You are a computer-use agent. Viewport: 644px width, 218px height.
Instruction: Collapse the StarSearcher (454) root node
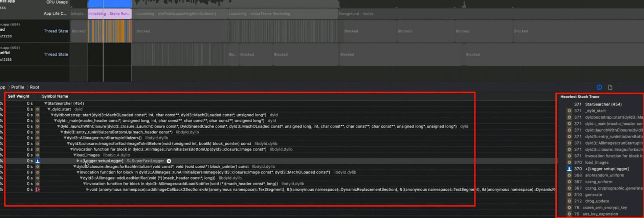(x=46, y=103)
